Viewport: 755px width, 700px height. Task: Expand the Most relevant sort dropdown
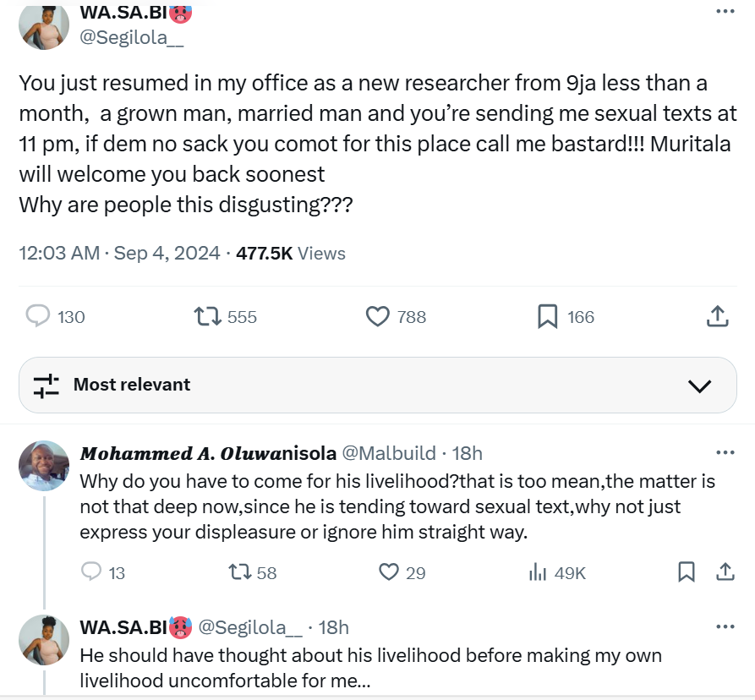(x=699, y=386)
